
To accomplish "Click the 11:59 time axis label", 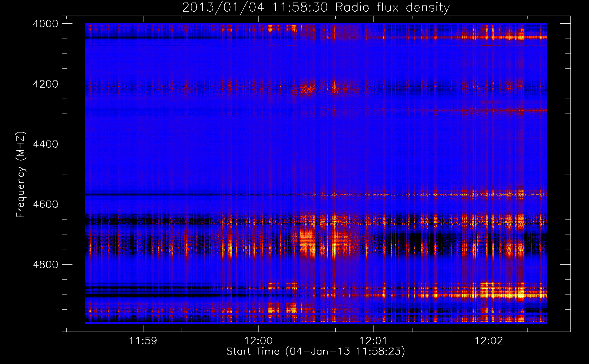I will [143, 341].
